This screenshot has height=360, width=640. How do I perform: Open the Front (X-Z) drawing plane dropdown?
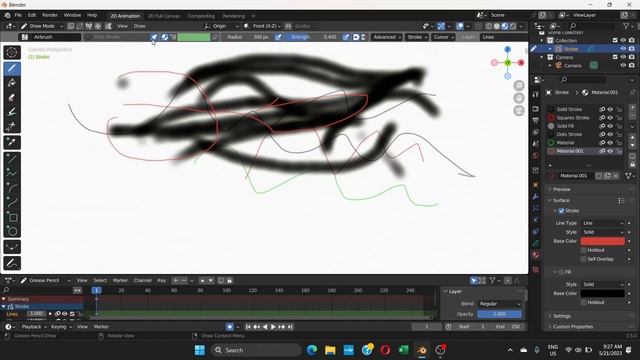tap(262, 26)
